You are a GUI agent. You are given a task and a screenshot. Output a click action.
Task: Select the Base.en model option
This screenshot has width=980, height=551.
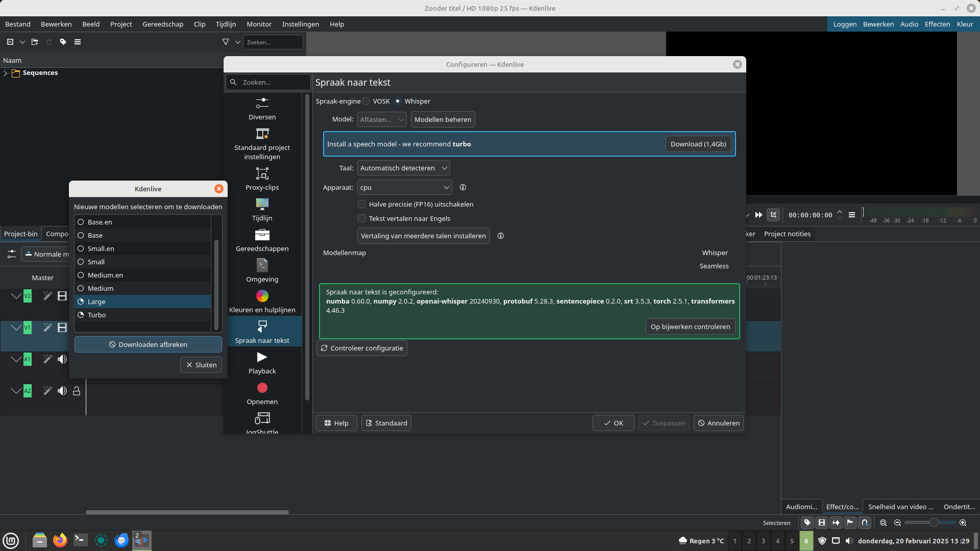143,222
